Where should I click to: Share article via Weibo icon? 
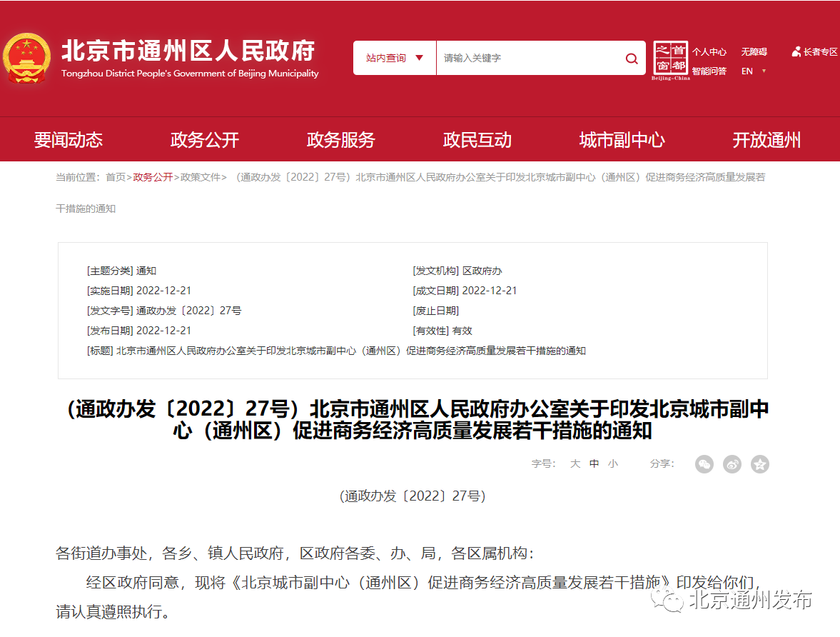[x=732, y=463]
